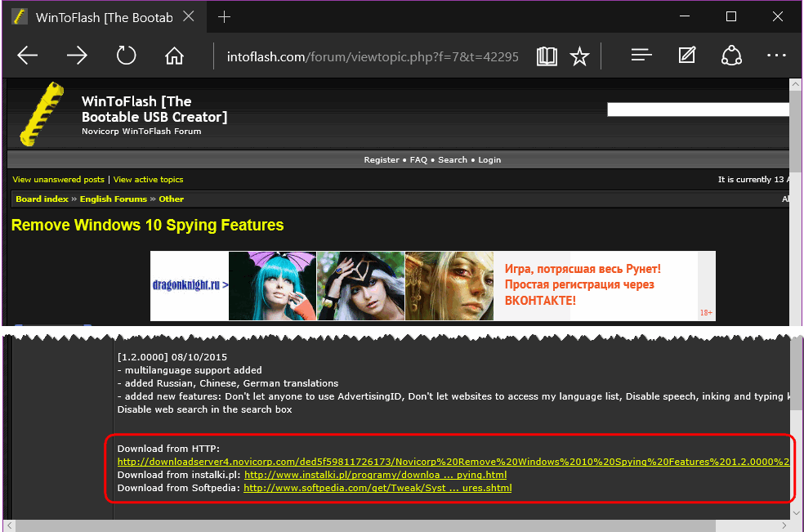Click the dragonknight.ru banner logo
Image resolution: width=804 pixels, height=532 pixels.
(190, 285)
